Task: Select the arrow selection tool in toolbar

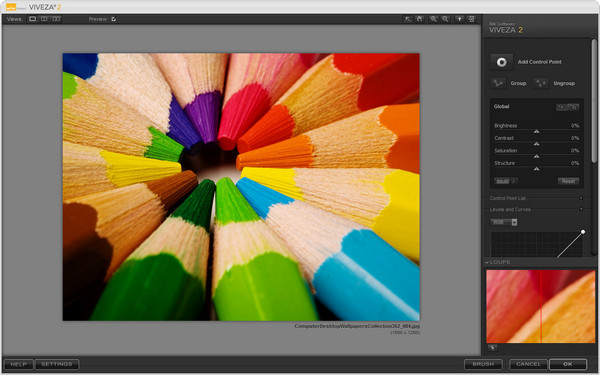Action: pos(408,19)
